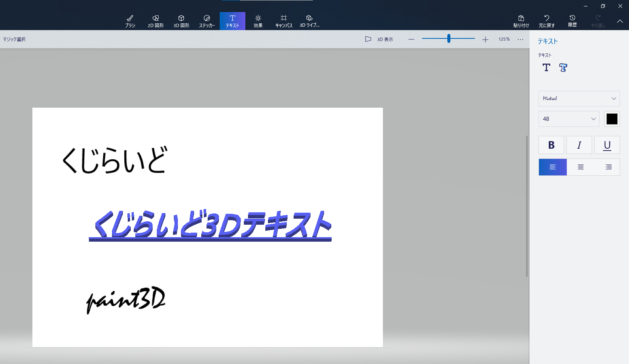Collapse the ribbon with top-right chevron

[x=620, y=21]
